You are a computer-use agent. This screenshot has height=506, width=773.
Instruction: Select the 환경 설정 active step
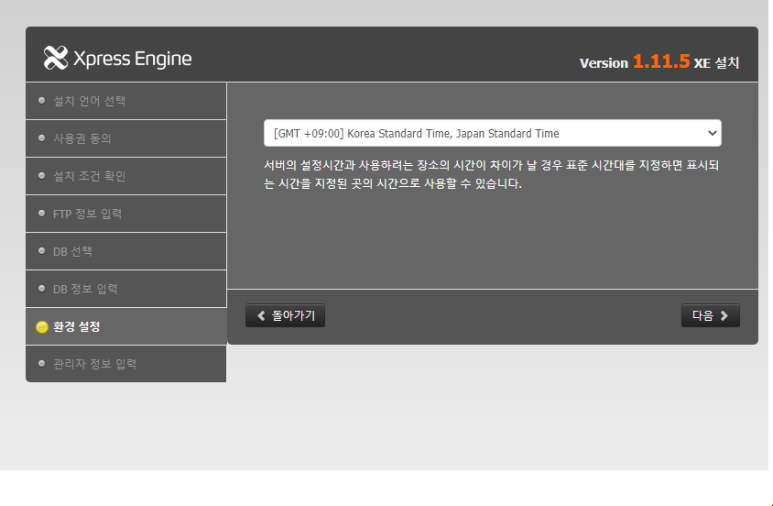coord(126,326)
